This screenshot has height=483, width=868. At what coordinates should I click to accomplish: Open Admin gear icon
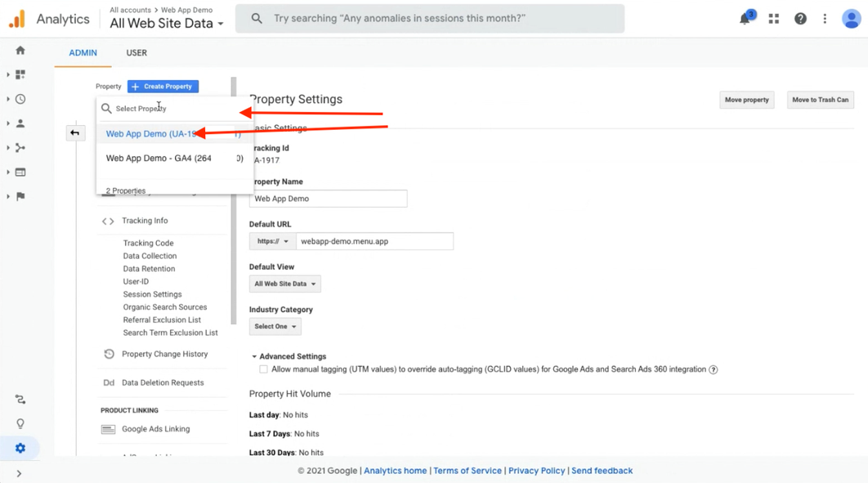tap(20, 448)
